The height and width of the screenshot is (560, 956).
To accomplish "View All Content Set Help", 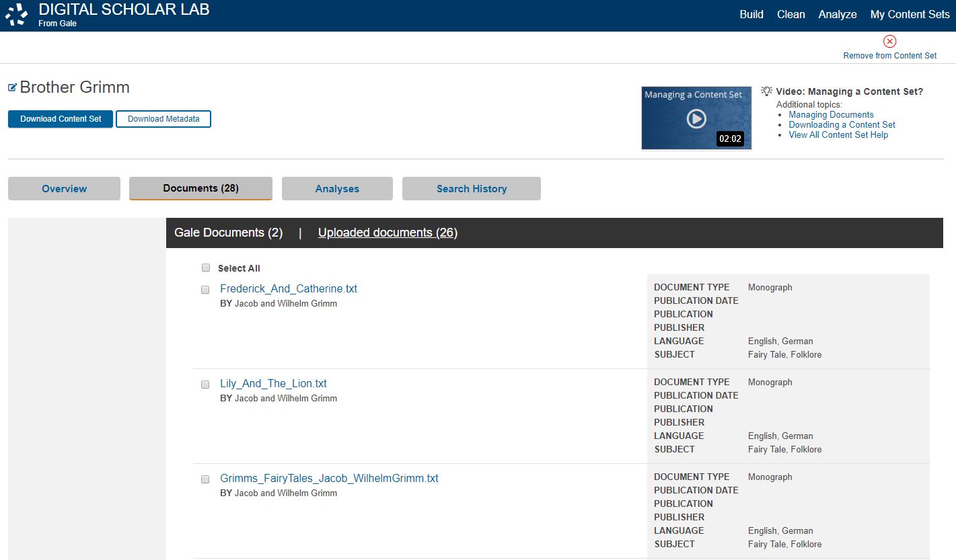I will click(838, 134).
